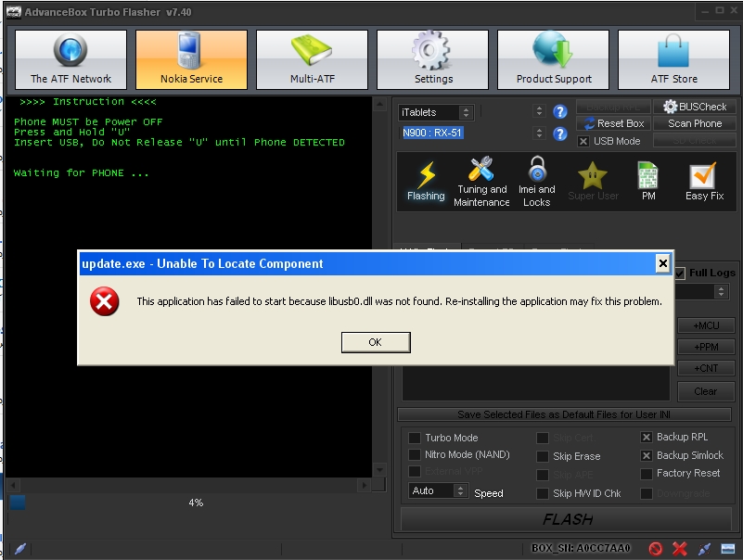Click the Scan Phone button

(695, 123)
